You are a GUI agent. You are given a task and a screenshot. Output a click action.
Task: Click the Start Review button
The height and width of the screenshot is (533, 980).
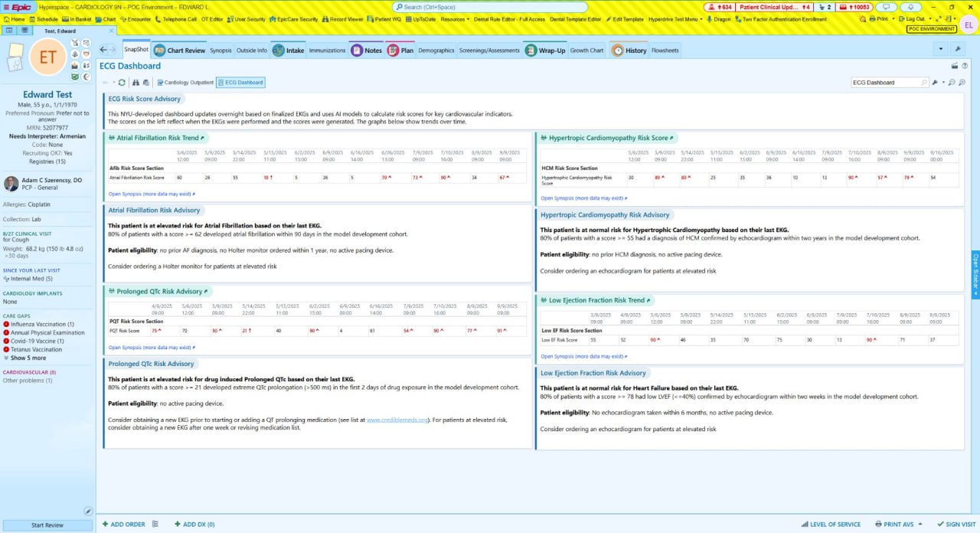47,525
